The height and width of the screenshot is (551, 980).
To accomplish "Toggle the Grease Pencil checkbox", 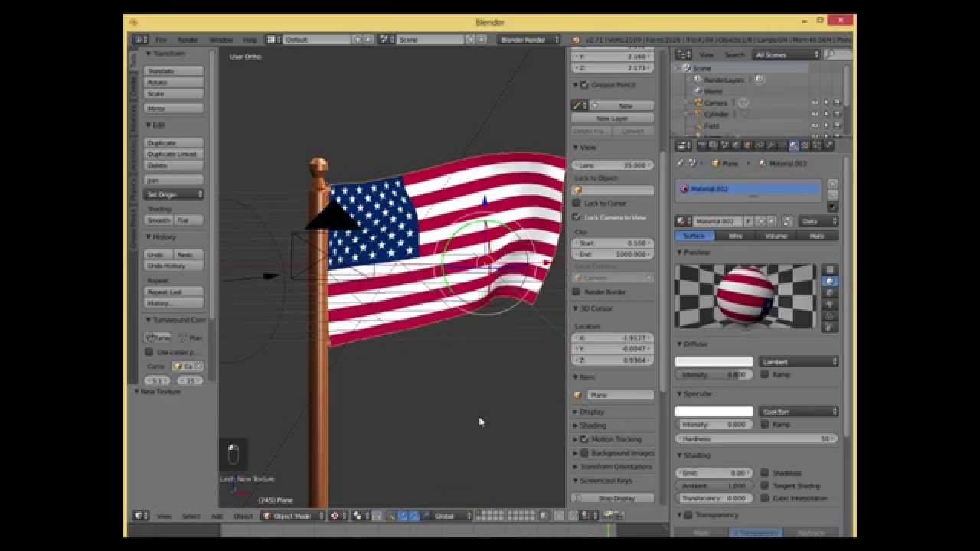I will pyautogui.click(x=584, y=85).
